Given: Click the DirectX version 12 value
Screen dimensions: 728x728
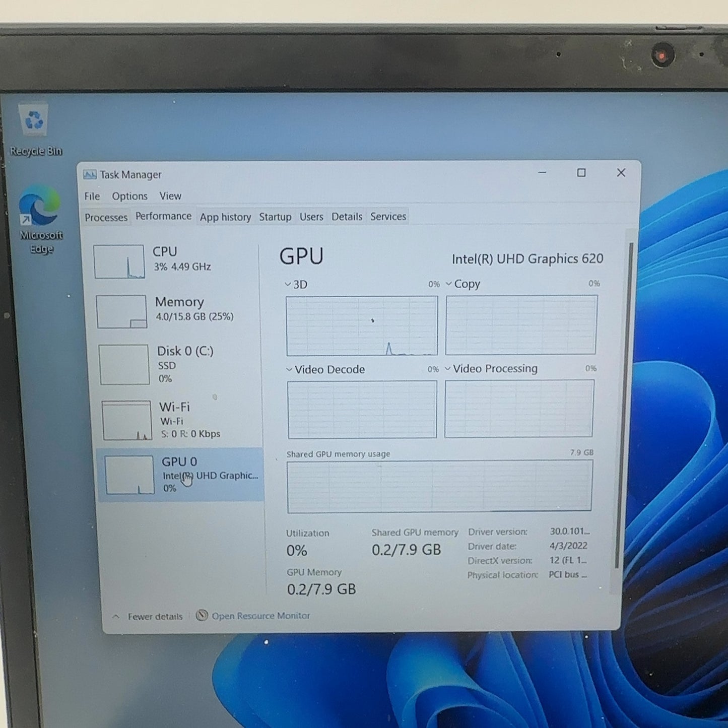Looking at the screenshot, I should click(x=568, y=560).
